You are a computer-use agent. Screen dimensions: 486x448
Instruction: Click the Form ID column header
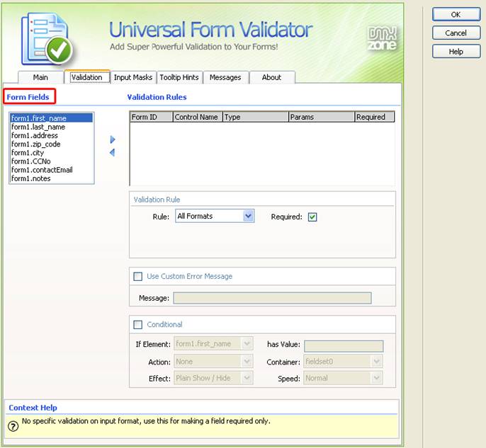(x=152, y=117)
